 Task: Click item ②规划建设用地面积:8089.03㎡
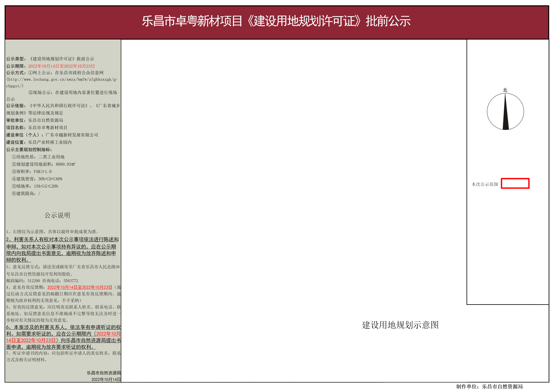[x=44, y=164]
